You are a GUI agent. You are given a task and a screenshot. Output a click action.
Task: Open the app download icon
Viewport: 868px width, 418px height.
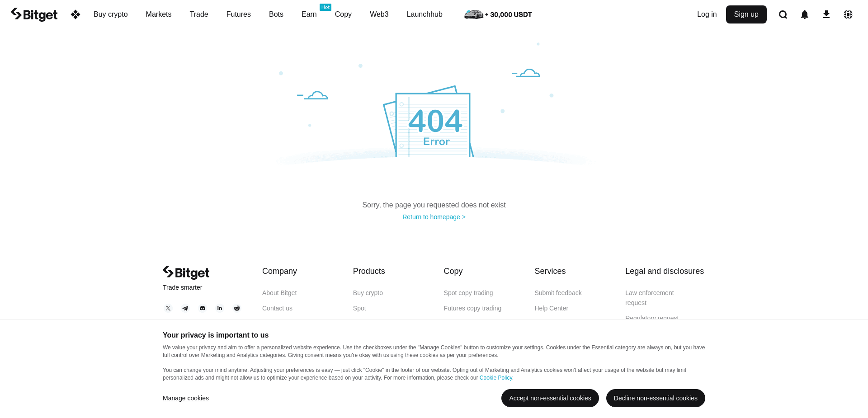pos(826,14)
